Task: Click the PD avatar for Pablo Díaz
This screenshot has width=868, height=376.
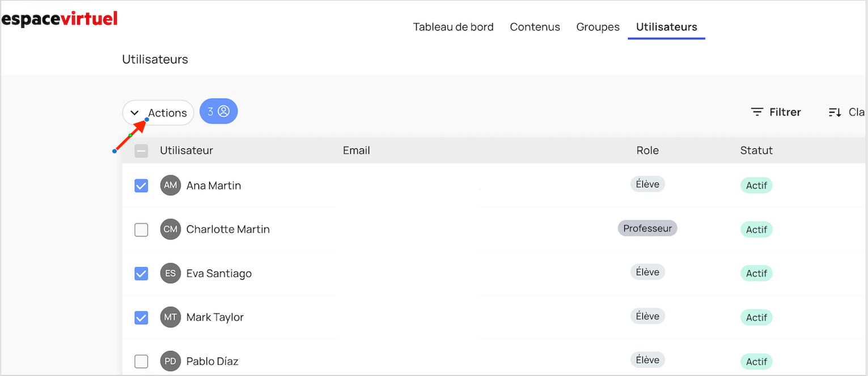Action: pyautogui.click(x=170, y=361)
